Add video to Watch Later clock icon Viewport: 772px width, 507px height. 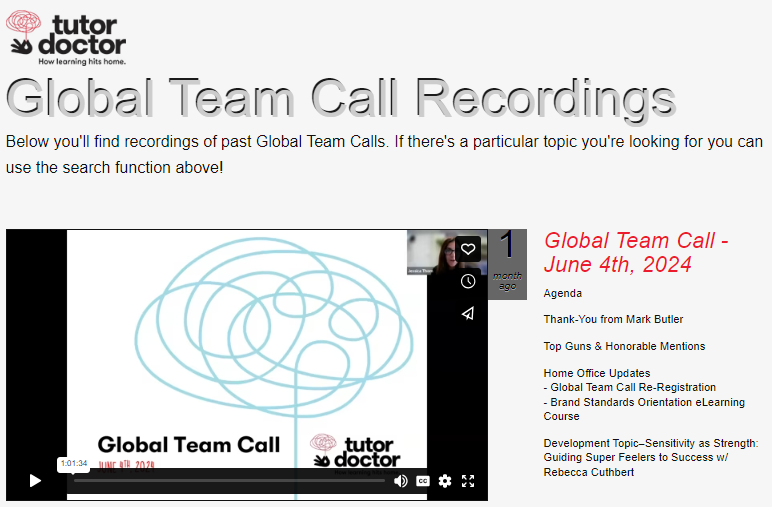click(468, 281)
